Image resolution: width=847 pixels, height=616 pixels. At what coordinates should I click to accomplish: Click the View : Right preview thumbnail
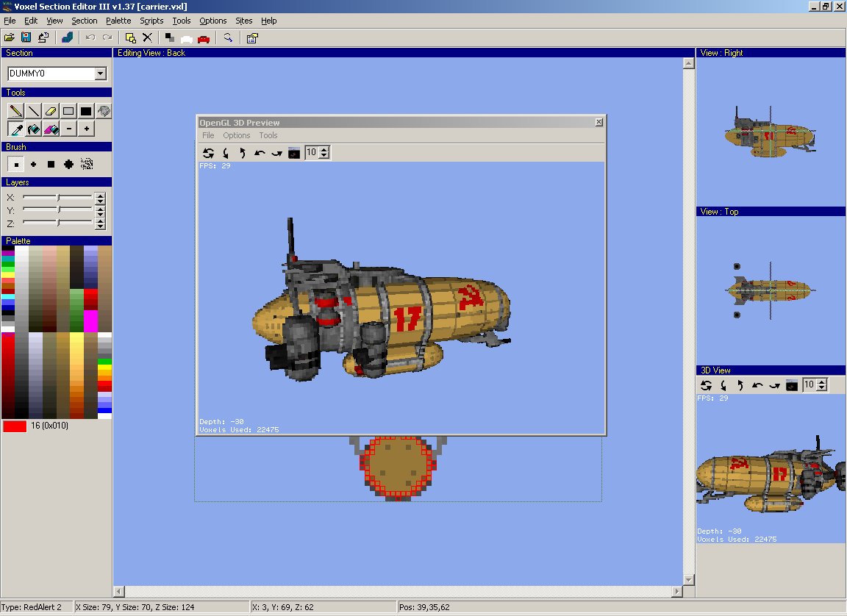pos(771,132)
